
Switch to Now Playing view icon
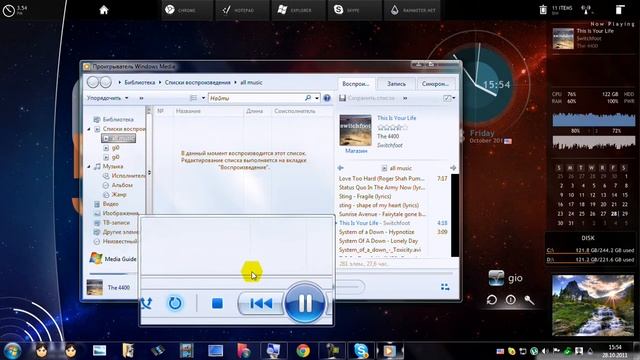(x=445, y=287)
